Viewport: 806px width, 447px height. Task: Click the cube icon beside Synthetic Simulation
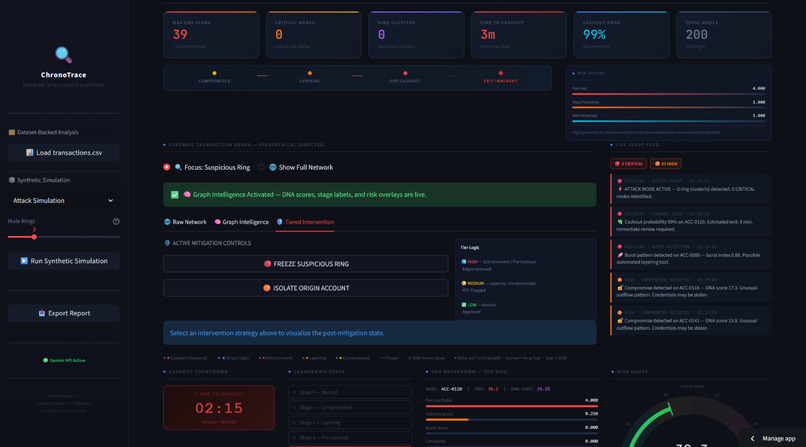(x=12, y=180)
